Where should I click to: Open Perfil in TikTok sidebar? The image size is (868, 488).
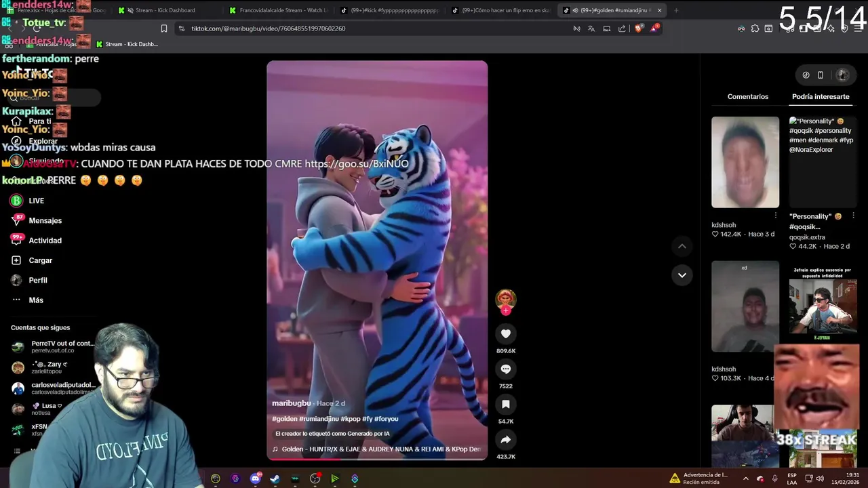coord(29,280)
